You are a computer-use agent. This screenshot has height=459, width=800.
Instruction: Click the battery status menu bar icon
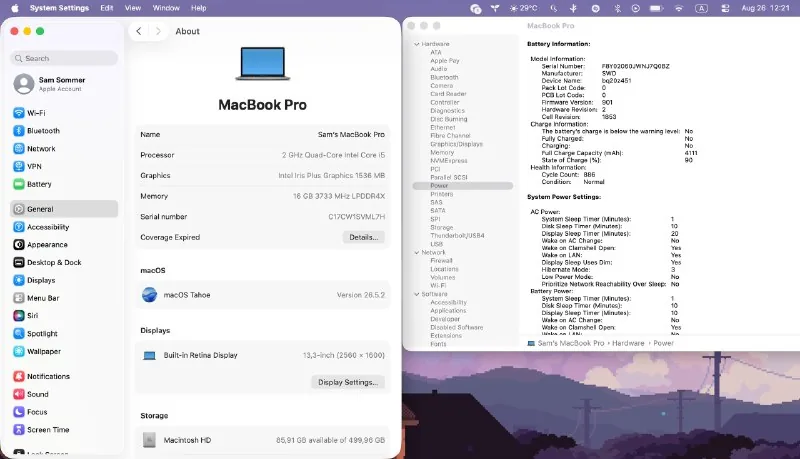656,8
